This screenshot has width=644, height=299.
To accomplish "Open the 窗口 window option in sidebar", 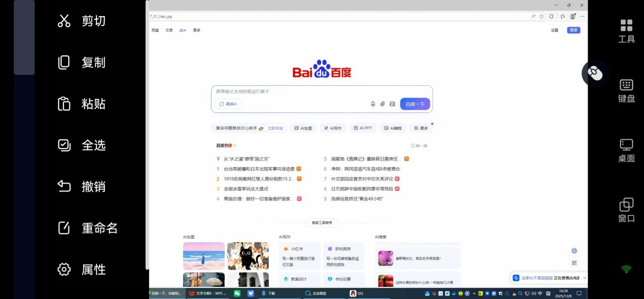I will [x=626, y=210].
